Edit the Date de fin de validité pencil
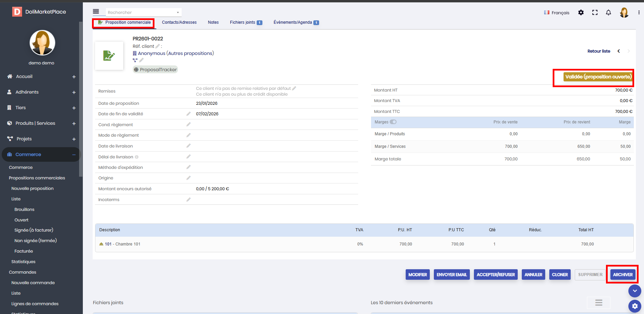Screen dimensions: 644x314 pos(188,114)
